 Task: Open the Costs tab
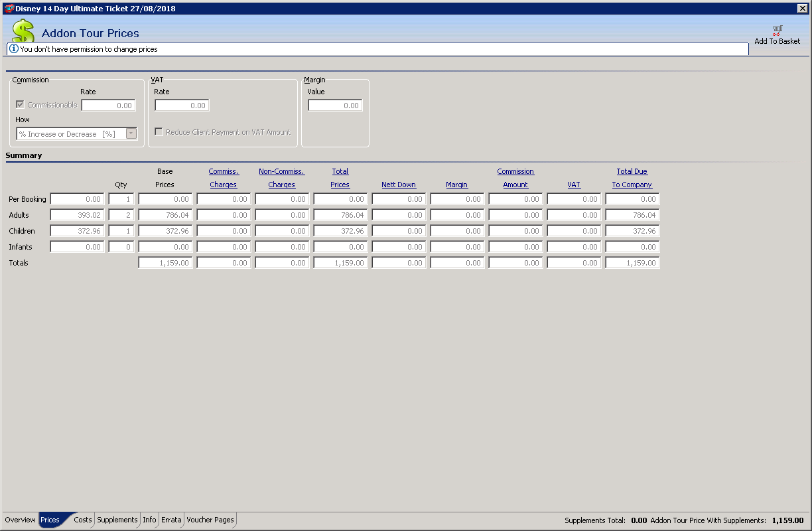pyautogui.click(x=83, y=520)
